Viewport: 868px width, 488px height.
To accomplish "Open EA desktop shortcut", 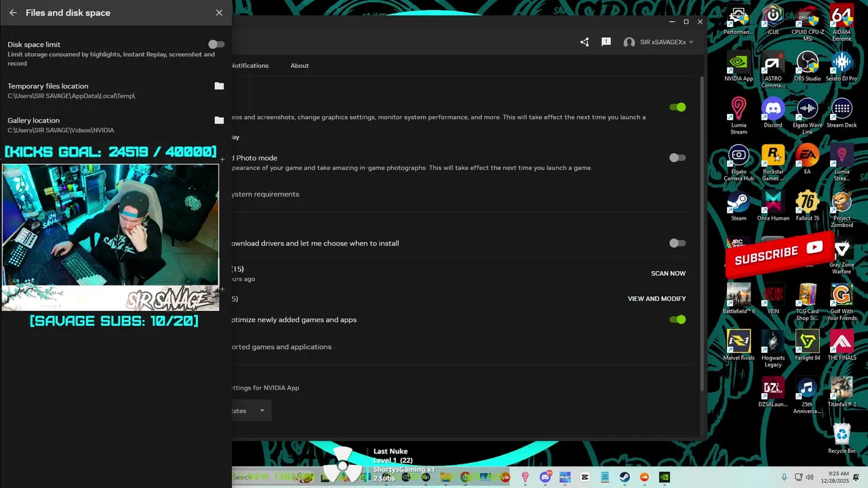I will click(808, 160).
